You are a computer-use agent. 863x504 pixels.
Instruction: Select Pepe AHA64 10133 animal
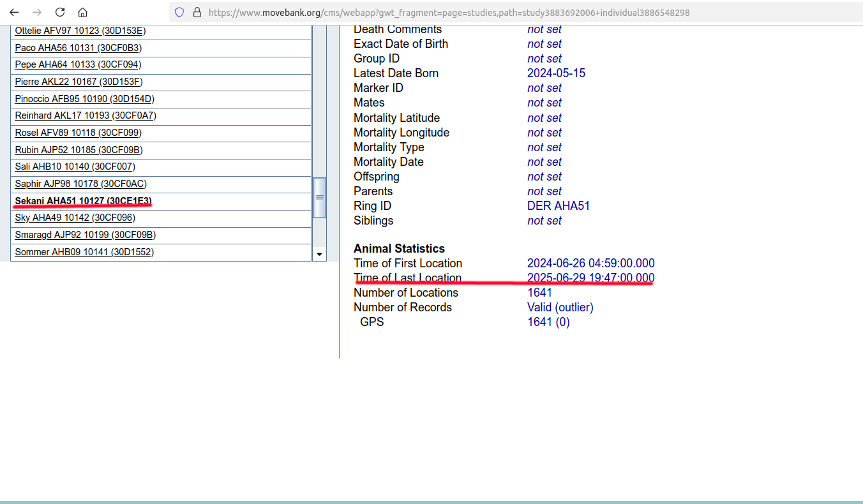78,64
